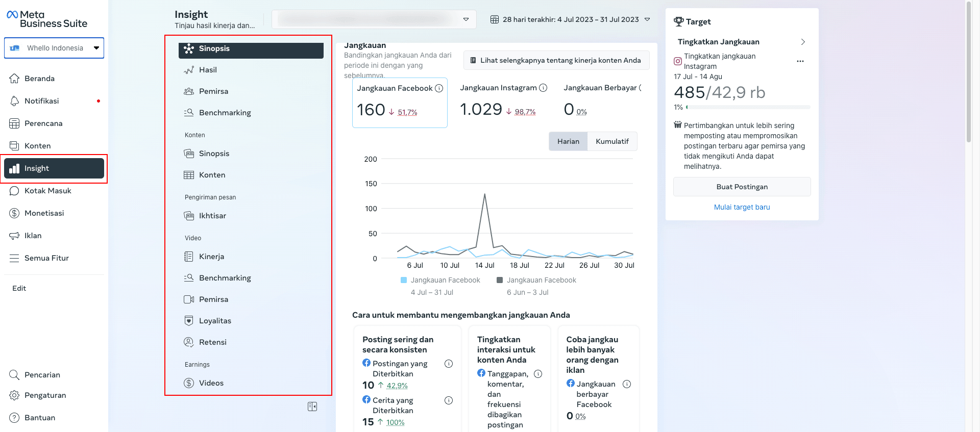Image resolution: width=980 pixels, height=432 pixels.
Task: Expand Tingkatkan Jangkauan chevron
Action: [802, 42]
